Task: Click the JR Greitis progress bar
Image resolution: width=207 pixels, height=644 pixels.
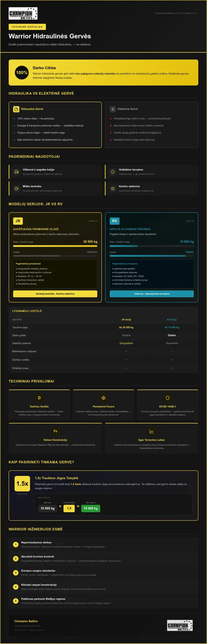Action: click(x=55, y=256)
